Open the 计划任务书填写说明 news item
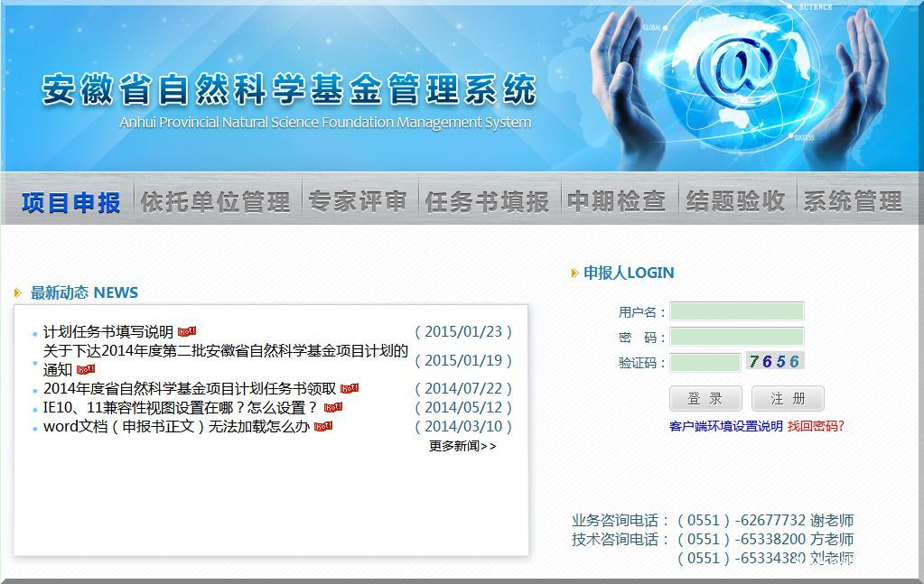 pyautogui.click(x=108, y=332)
